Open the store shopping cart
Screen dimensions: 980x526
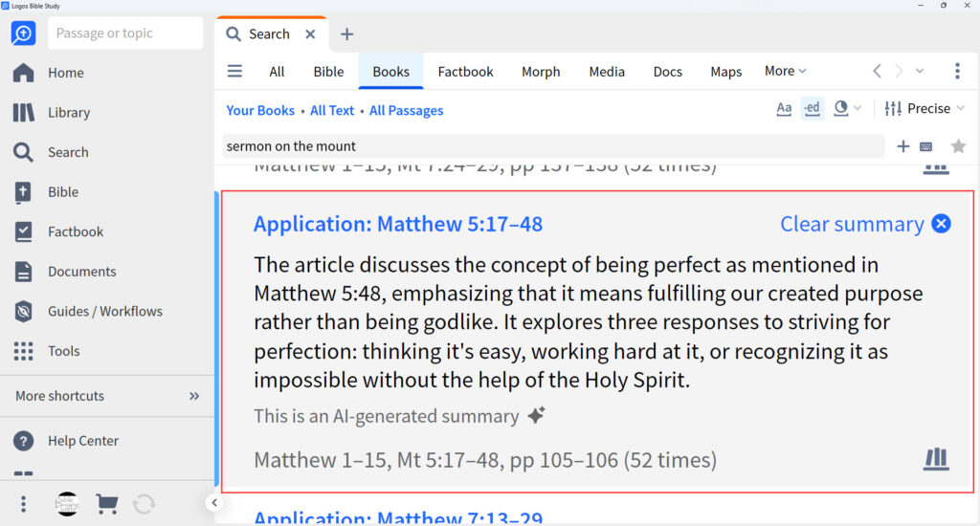click(107, 503)
